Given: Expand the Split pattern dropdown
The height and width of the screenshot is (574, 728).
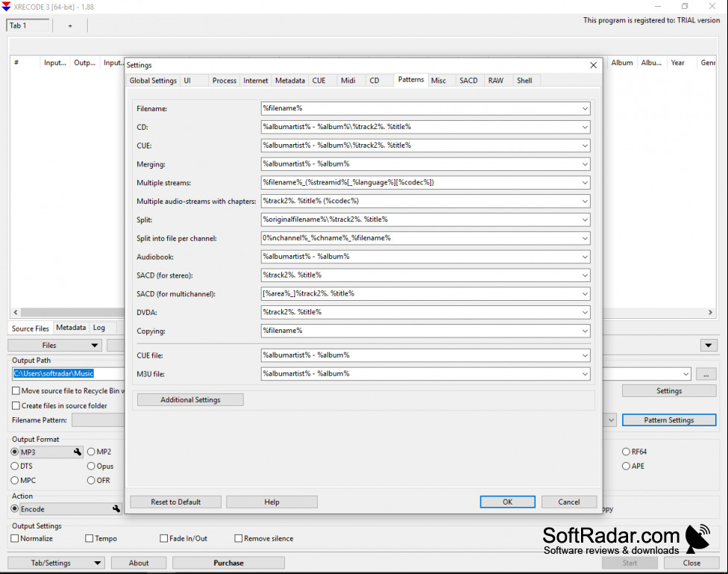Looking at the screenshot, I should tap(585, 219).
